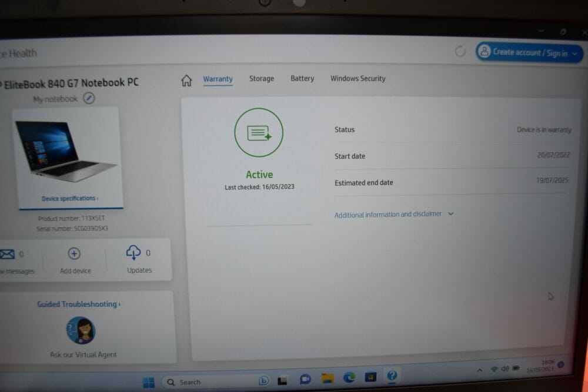Viewport: 588px width, 392px height.
Task: Select the Serial number text
Action: [x=72, y=228]
